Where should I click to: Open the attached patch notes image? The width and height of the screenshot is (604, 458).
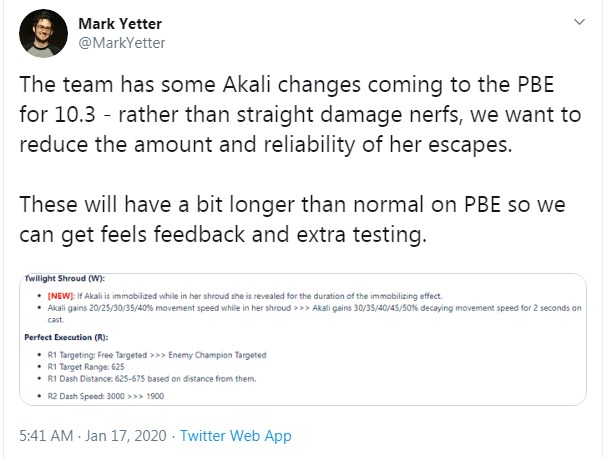click(x=302, y=340)
